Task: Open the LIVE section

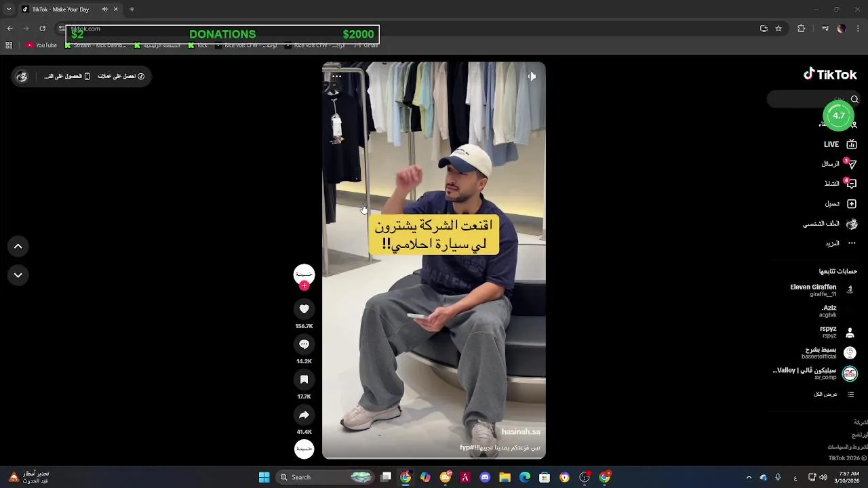Action: pos(840,144)
